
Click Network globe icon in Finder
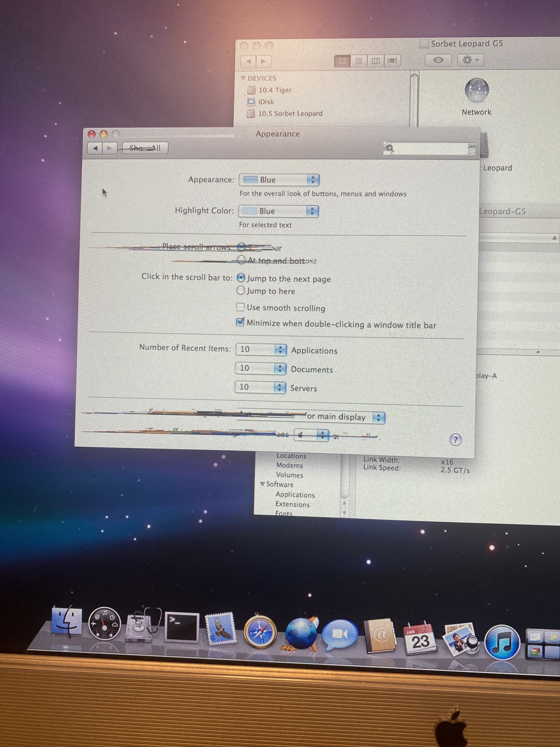(477, 90)
